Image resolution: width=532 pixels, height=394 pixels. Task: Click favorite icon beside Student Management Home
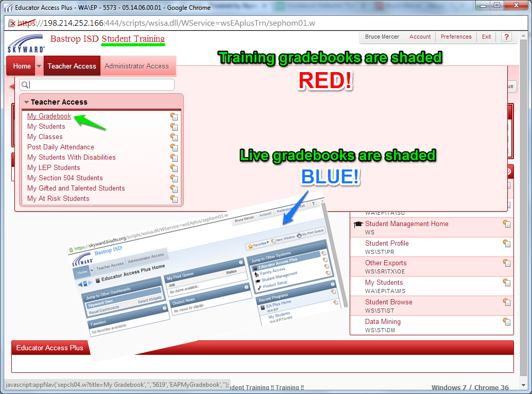pyautogui.click(x=507, y=224)
